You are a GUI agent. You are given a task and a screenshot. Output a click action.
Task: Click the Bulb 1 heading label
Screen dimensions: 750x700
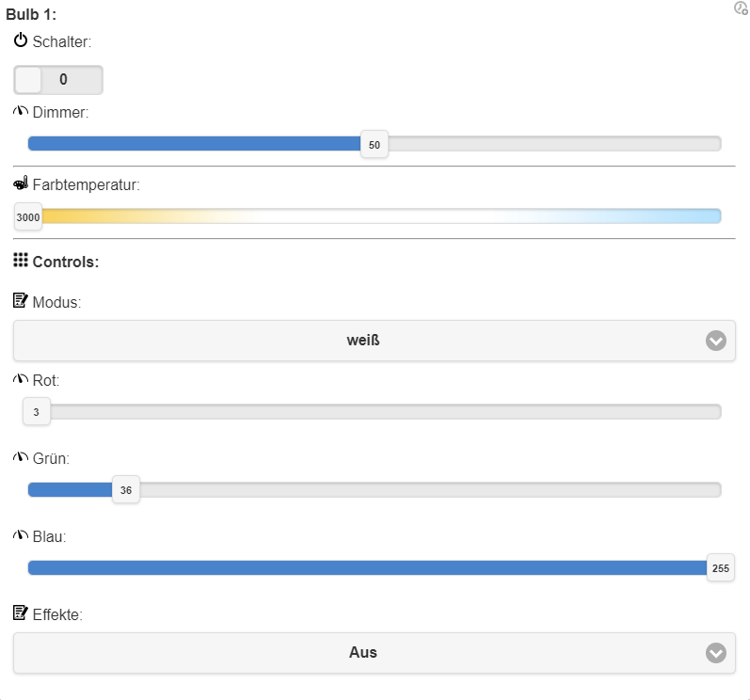[30, 14]
